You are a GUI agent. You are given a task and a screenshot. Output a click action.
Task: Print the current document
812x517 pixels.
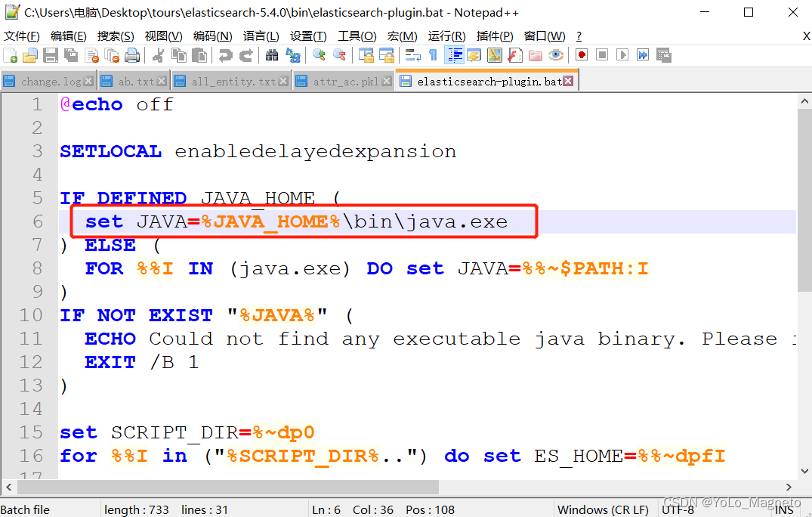[131, 55]
